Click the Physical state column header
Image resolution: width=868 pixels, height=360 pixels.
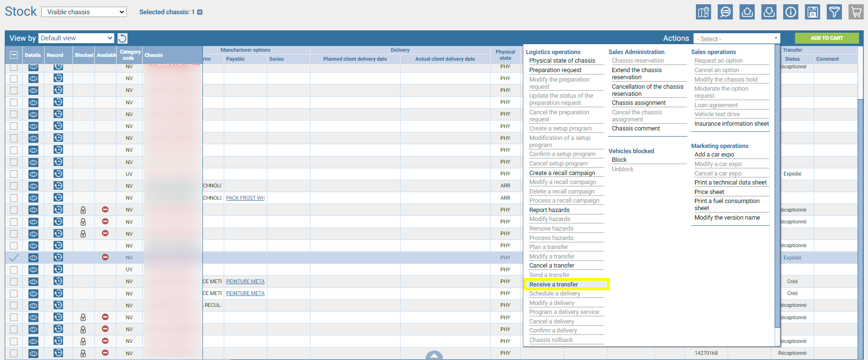505,55
